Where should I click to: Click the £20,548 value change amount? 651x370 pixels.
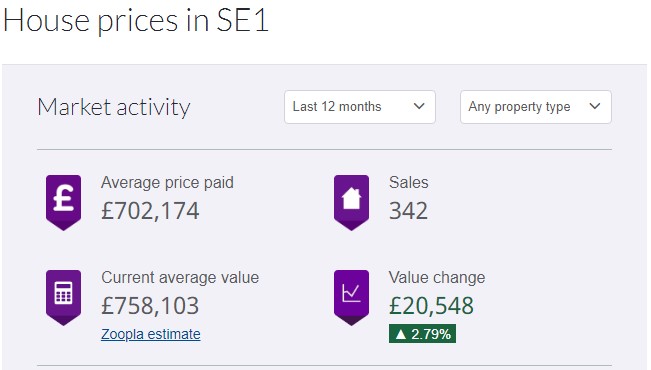click(x=431, y=306)
